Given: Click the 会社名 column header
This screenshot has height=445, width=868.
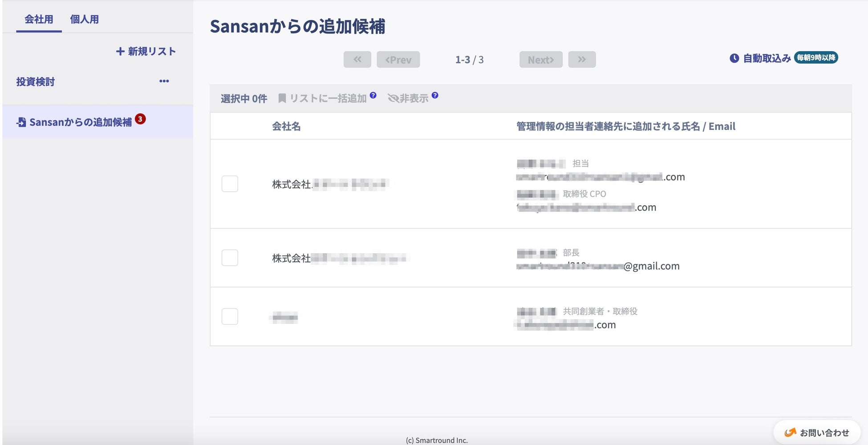Looking at the screenshot, I should [x=286, y=126].
